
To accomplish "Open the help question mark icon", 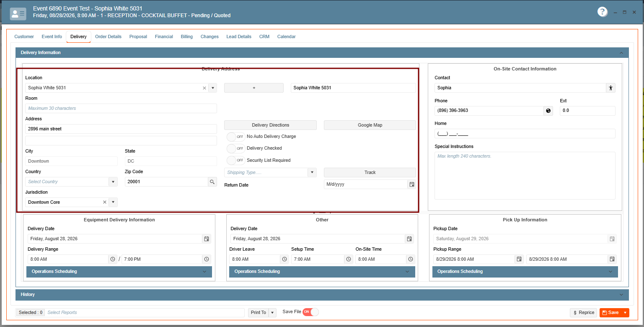I will coord(603,12).
